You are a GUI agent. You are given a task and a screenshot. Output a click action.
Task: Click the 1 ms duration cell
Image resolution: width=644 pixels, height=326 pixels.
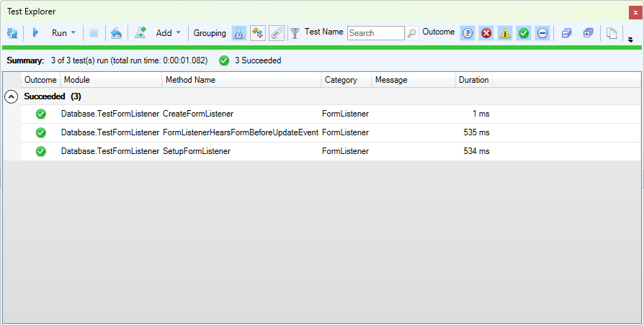(481, 114)
